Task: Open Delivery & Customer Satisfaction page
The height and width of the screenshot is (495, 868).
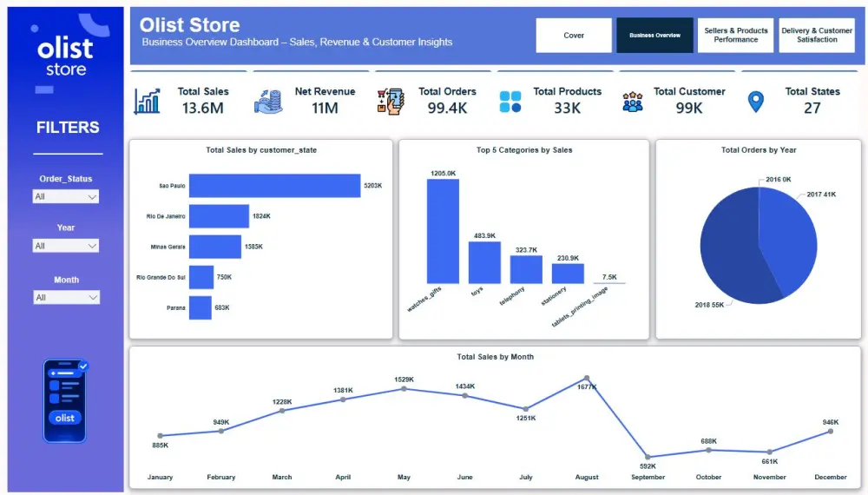Action: (817, 36)
